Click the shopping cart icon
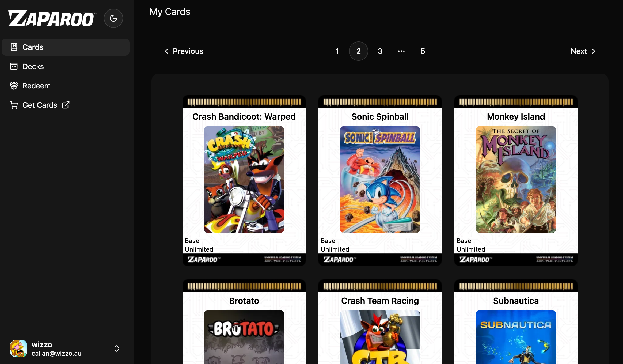The image size is (623, 364). pyautogui.click(x=14, y=105)
